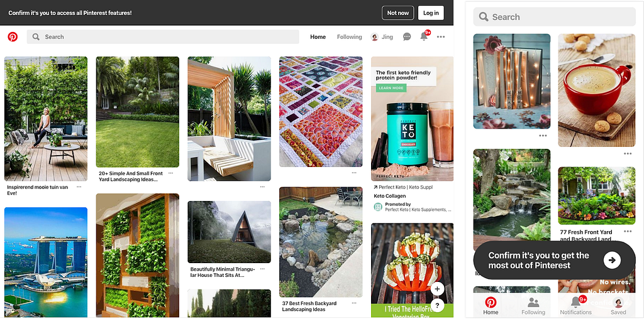
Task: Open options for Inspirerend mooie tuin pin
Action: click(x=79, y=187)
